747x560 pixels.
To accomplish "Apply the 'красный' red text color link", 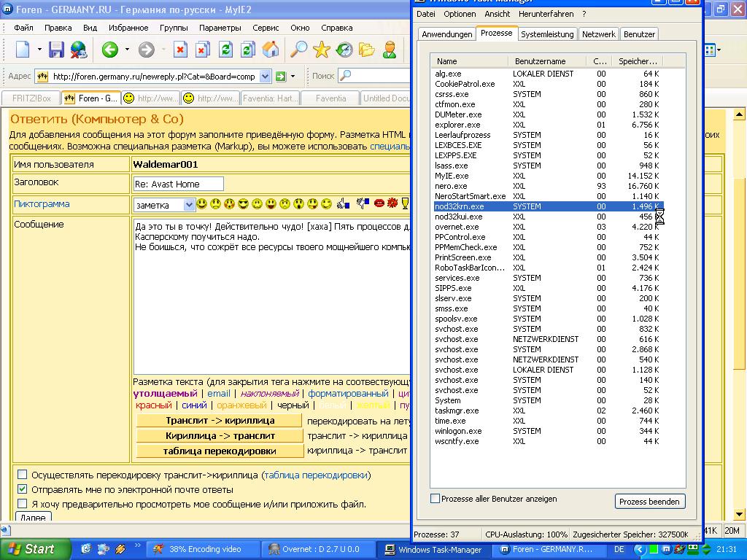I will 153,405.
